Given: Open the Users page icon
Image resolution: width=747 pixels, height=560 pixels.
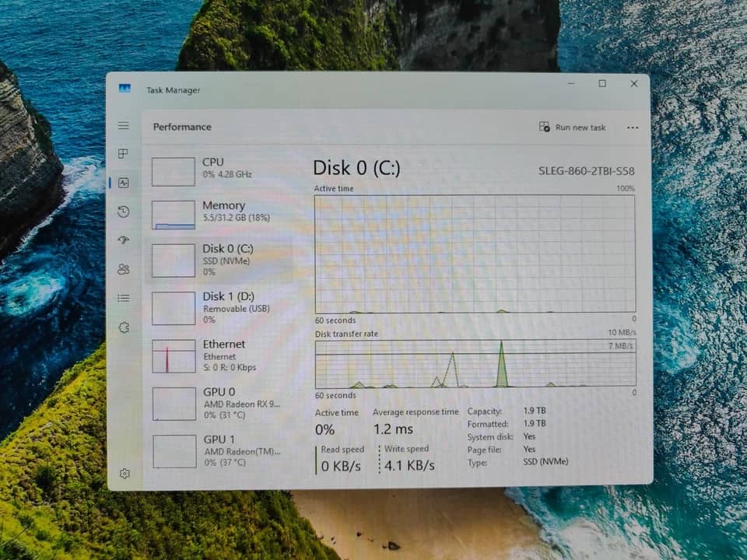Looking at the screenshot, I should tap(124, 270).
